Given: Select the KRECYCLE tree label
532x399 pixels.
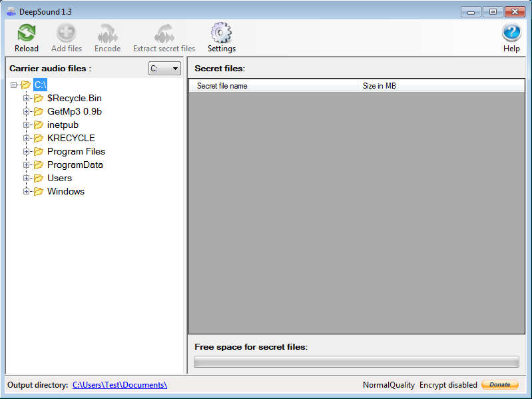Looking at the screenshot, I should coord(71,138).
